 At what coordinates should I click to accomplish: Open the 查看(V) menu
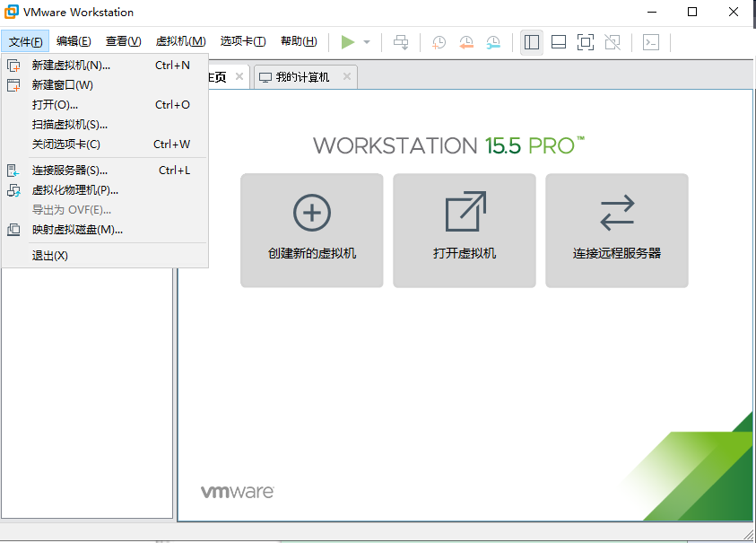[124, 41]
